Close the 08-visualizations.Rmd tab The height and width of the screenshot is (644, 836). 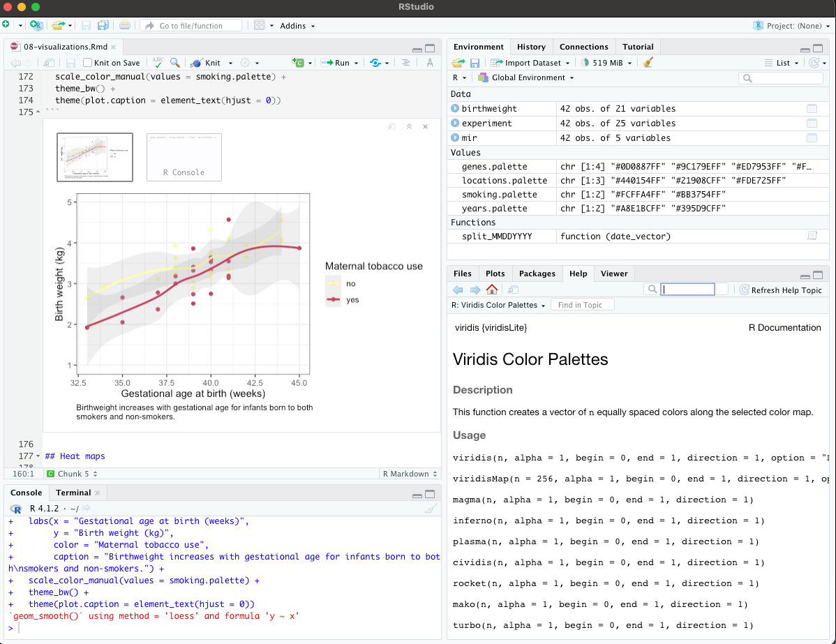pyautogui.click(x=113, y=47)
